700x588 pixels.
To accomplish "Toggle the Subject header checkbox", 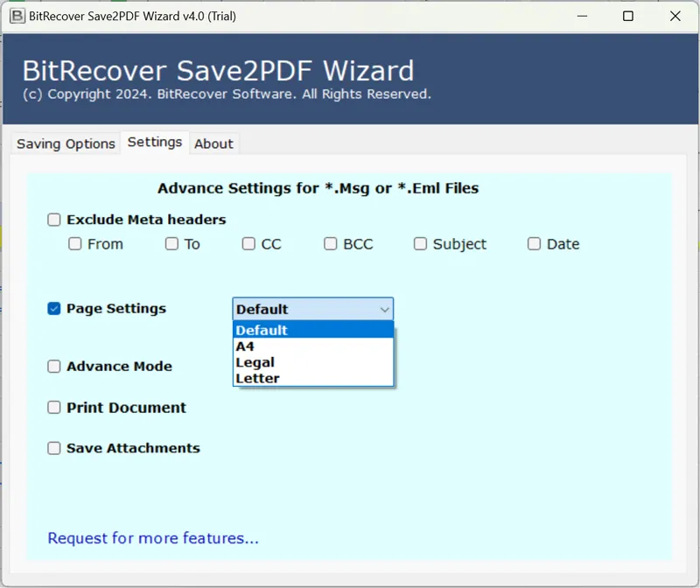I will pos(420,244).
